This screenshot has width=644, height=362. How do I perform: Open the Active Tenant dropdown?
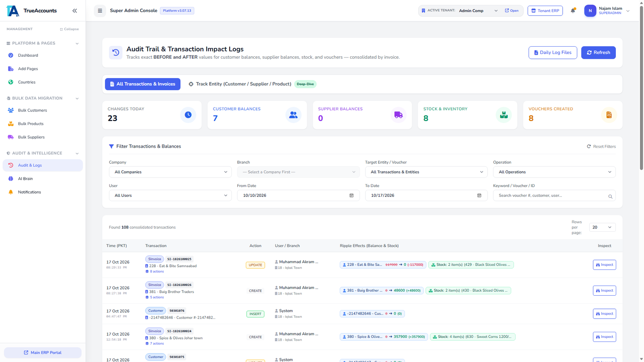coord(478,11)
